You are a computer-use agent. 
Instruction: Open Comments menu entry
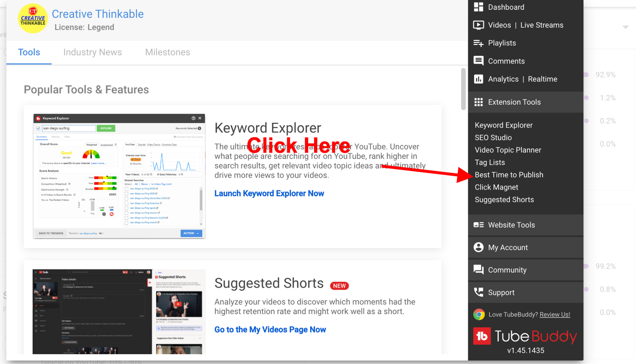coord(506,61)
